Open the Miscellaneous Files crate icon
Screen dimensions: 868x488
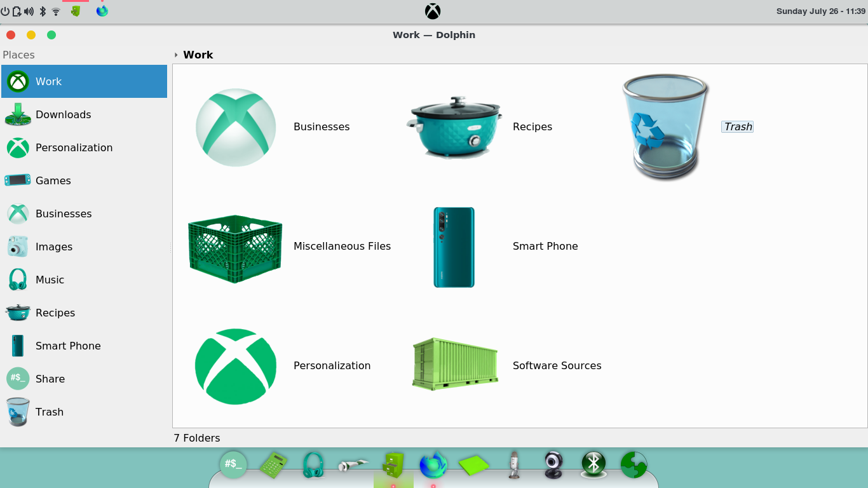click(x=235, y=247)
